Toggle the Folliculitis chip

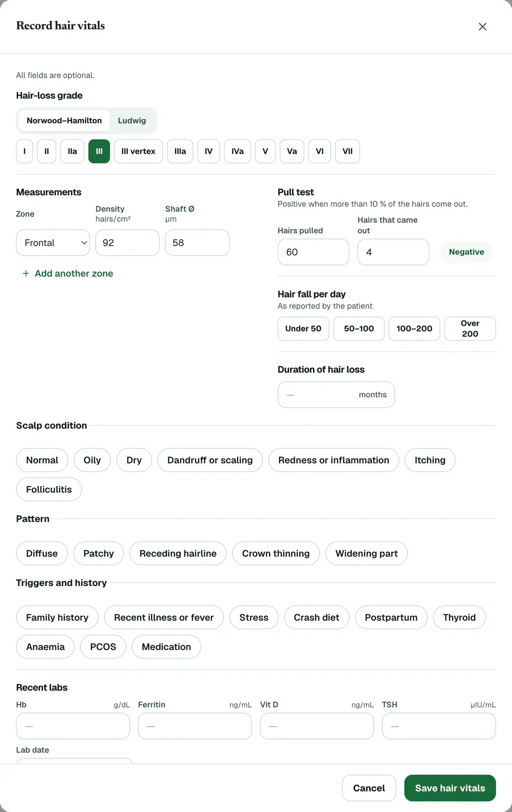(49, 489)
